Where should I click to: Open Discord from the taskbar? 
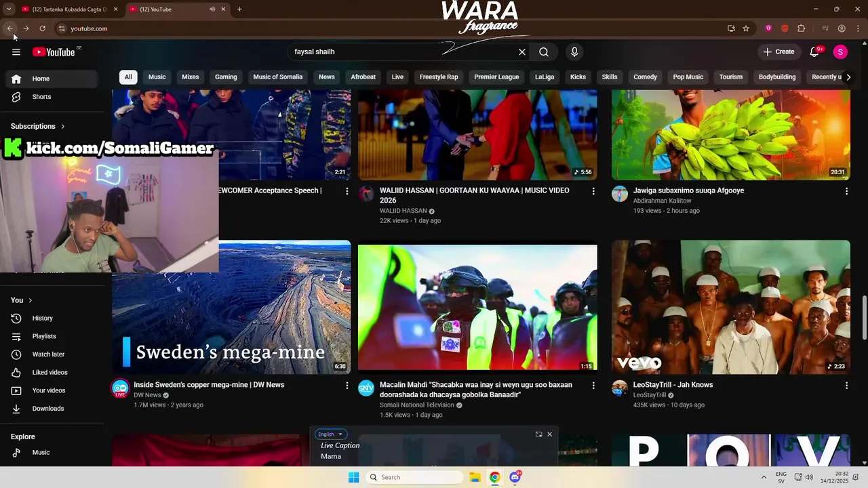(x=515, y=477)
